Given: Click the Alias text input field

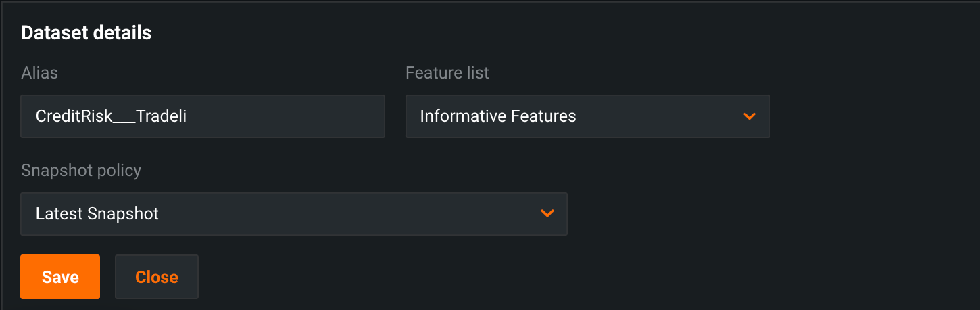Looking at the screenshot, I should [x=203, y=116].
